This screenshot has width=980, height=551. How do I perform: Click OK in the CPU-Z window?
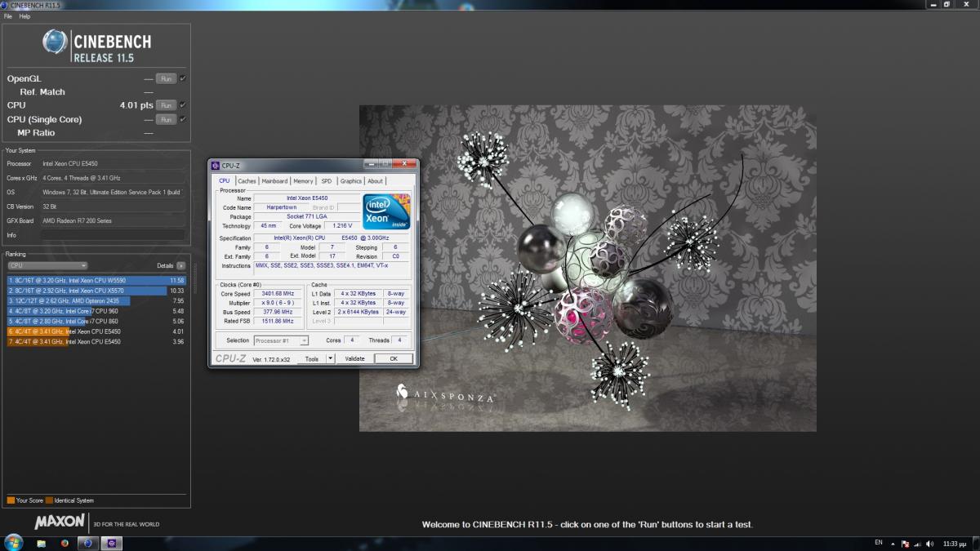tap(393, 358)
